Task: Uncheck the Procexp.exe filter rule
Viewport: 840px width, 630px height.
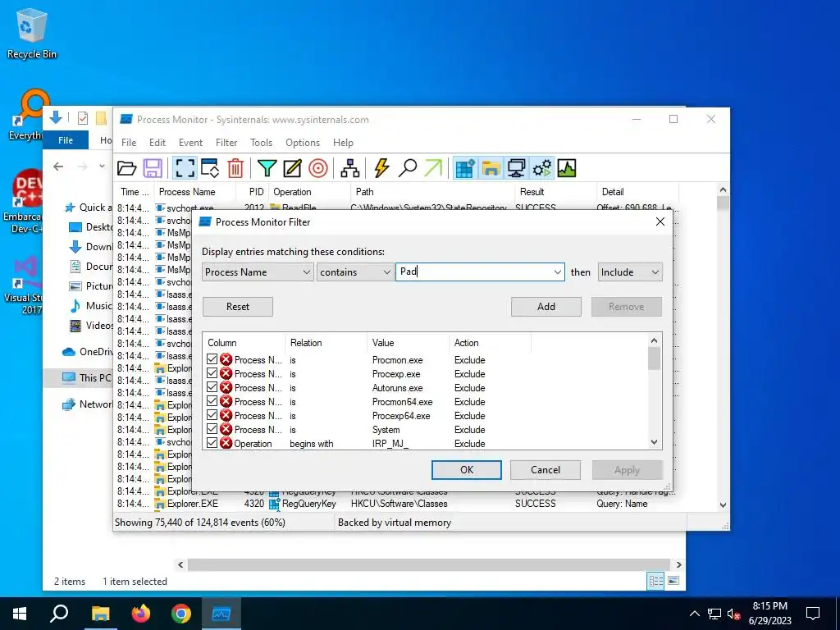Action: coord(212,373)
